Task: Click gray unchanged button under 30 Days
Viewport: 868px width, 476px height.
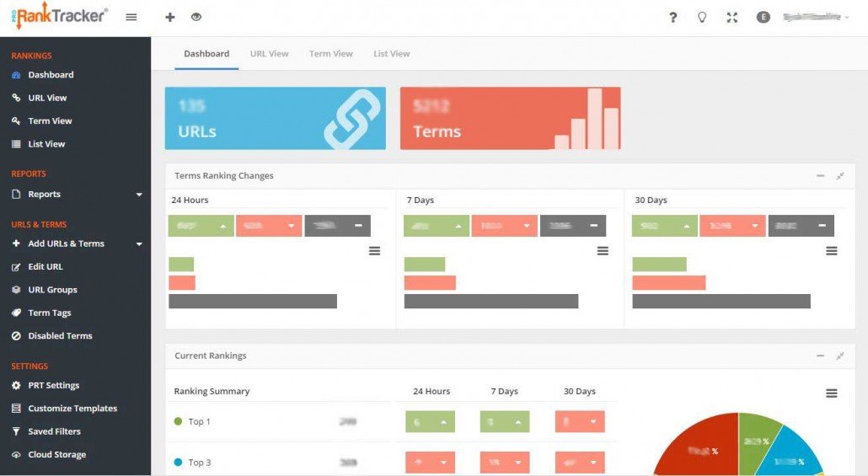Action: (801, 226)
